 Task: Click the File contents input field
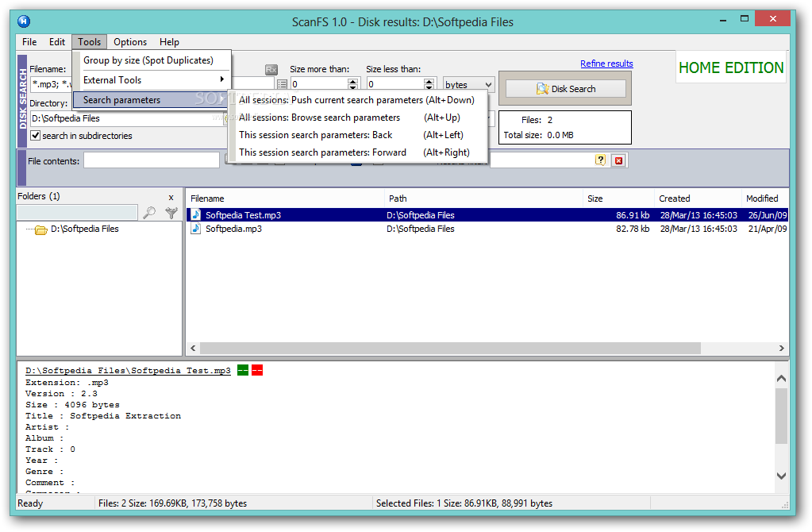(x=152, y=160)
